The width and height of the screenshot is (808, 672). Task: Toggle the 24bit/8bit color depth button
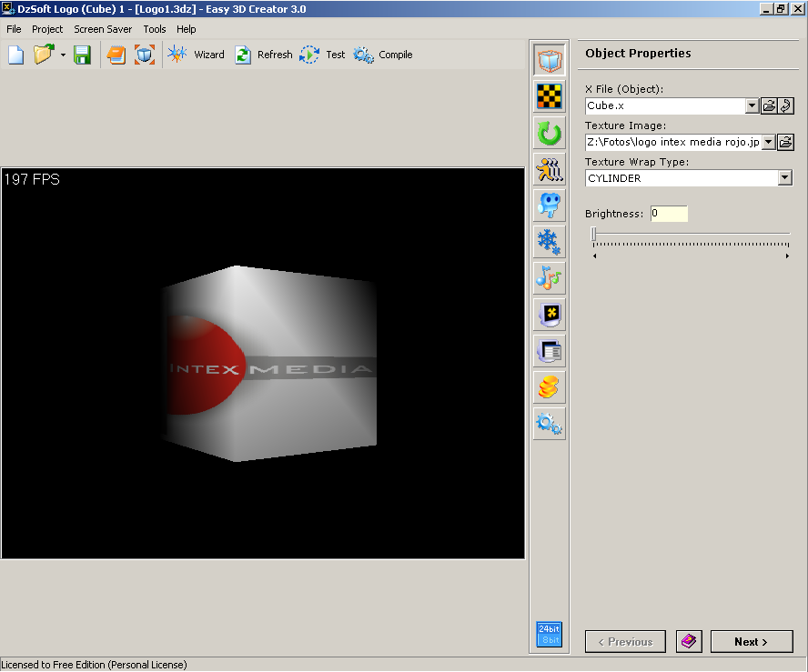(x=550, y=634)
